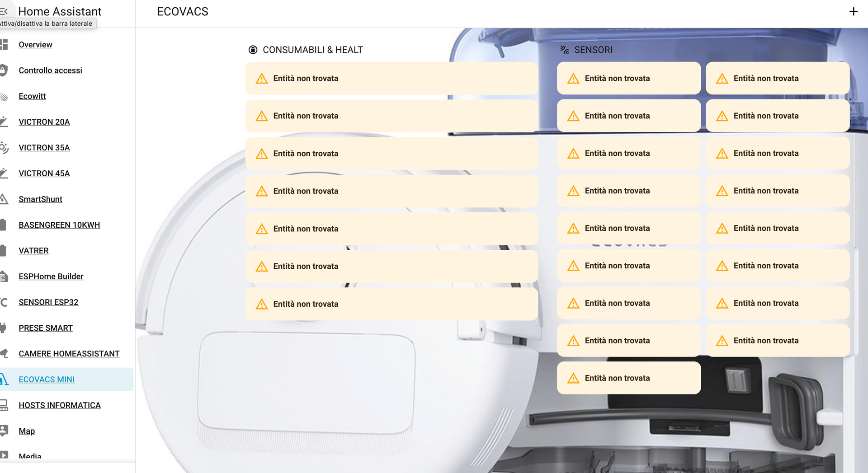868x473 pixels.
Task: Open the VATRER dashboard
Action: point(33,250)
